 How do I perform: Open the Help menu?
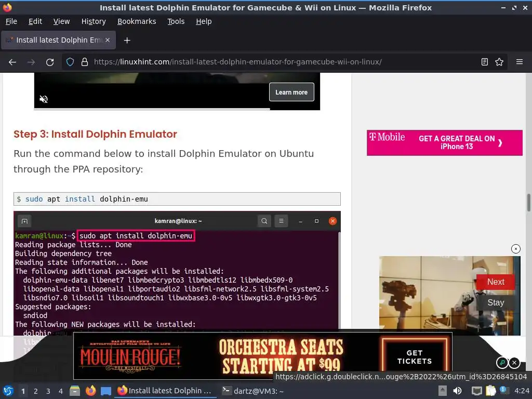[x=204, y=21]
